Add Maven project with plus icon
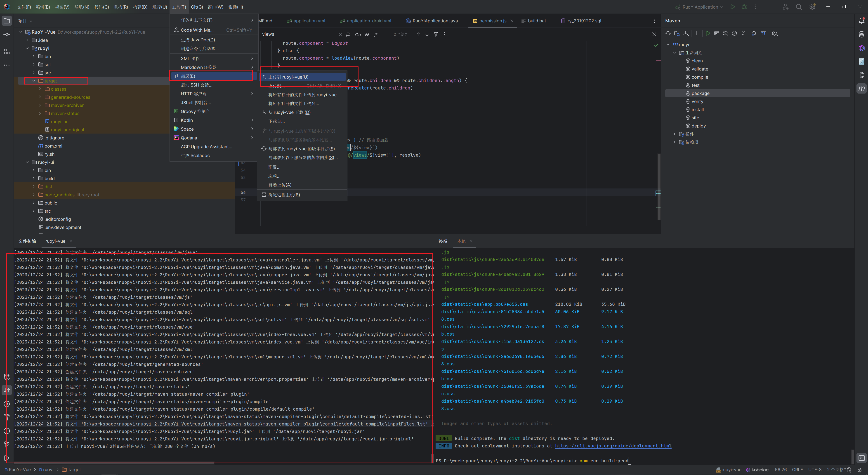Image resolution: width=868 pixels, height=475 pixels. pyautogui.click(x=696, y=33)
